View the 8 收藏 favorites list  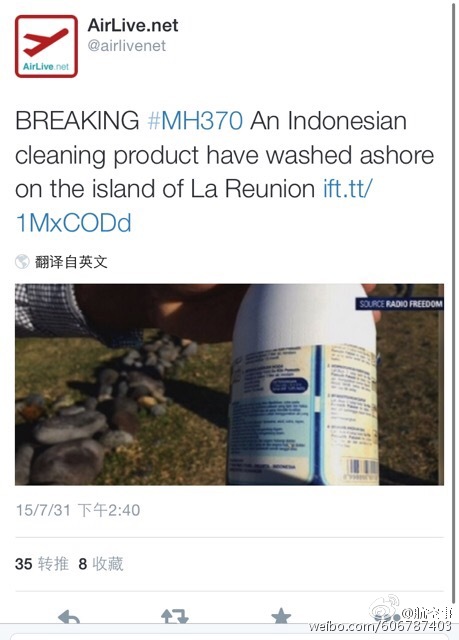click(101, 564)
